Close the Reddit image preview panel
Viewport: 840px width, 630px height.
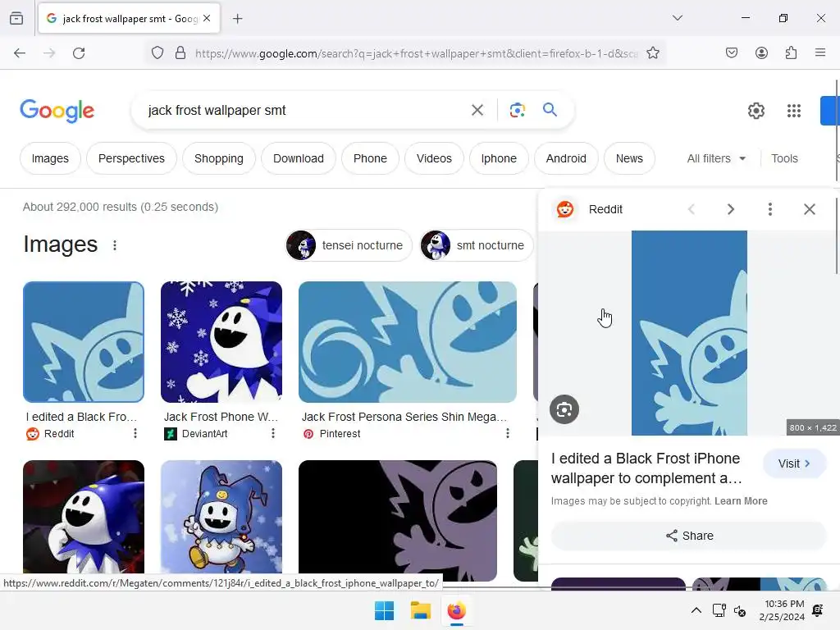click(810, 209)
